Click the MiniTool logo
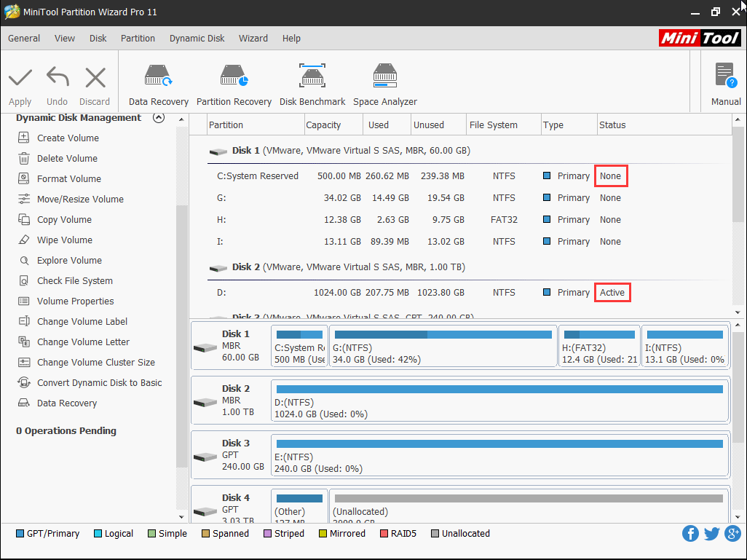747x560 pixels. pos(700,38)
